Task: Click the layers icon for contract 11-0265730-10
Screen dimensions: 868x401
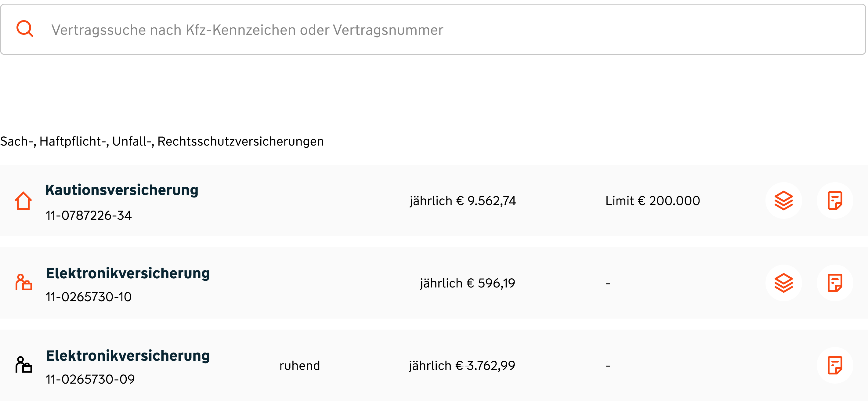Action: [783, 283]
